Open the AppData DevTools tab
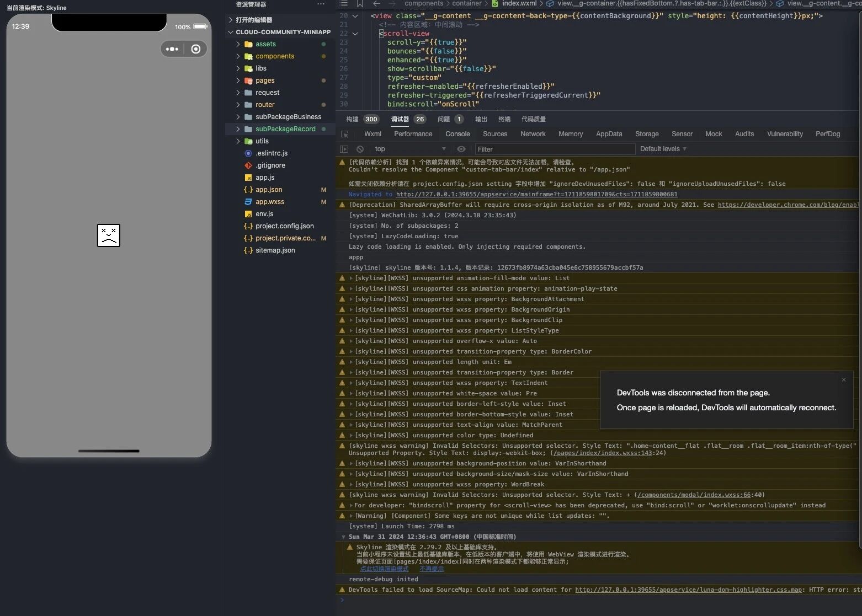The image size is (862, 616). point(609,134)
